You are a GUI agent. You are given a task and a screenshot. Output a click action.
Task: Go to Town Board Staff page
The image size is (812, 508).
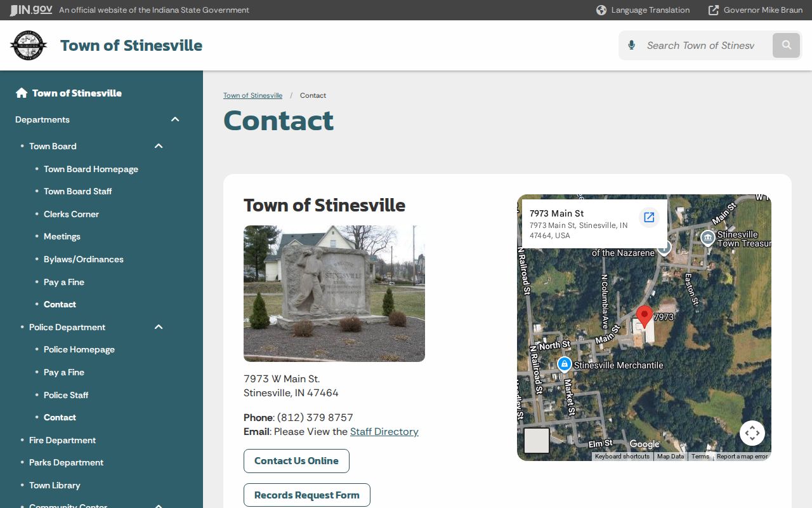78,191
